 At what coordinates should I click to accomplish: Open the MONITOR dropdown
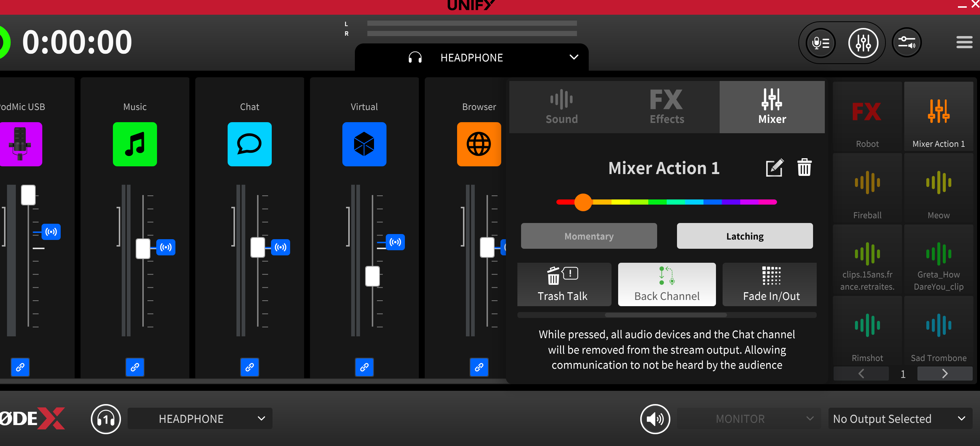749,419
